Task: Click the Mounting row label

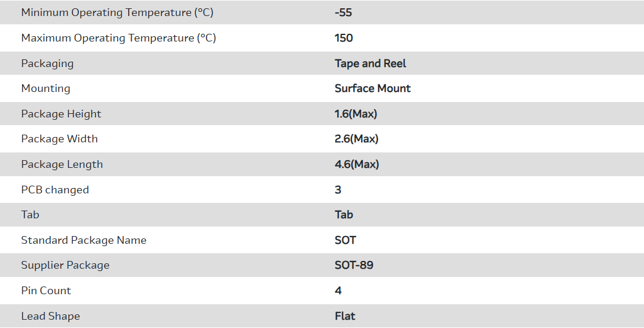Action: click(x=46, y=88)
